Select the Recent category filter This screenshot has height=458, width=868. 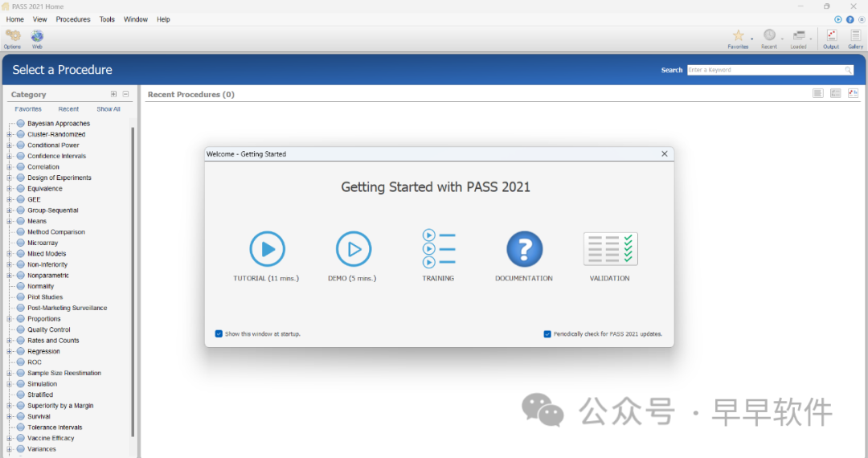(68, 109)
